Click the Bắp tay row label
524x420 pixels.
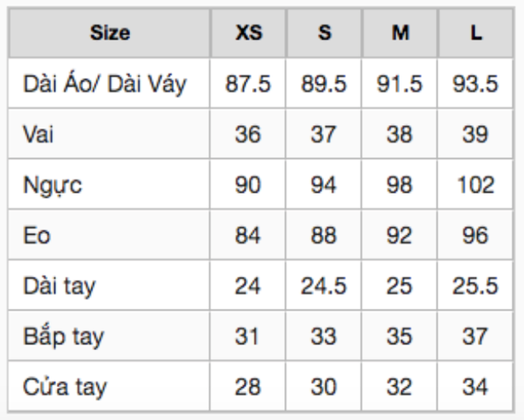pos(64,336)
